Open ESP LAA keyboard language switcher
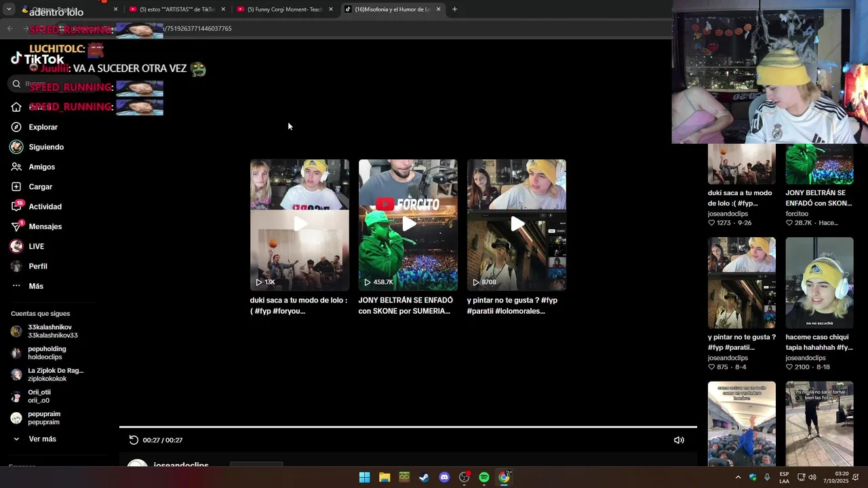Screen dimensions: 868x488 784,477
